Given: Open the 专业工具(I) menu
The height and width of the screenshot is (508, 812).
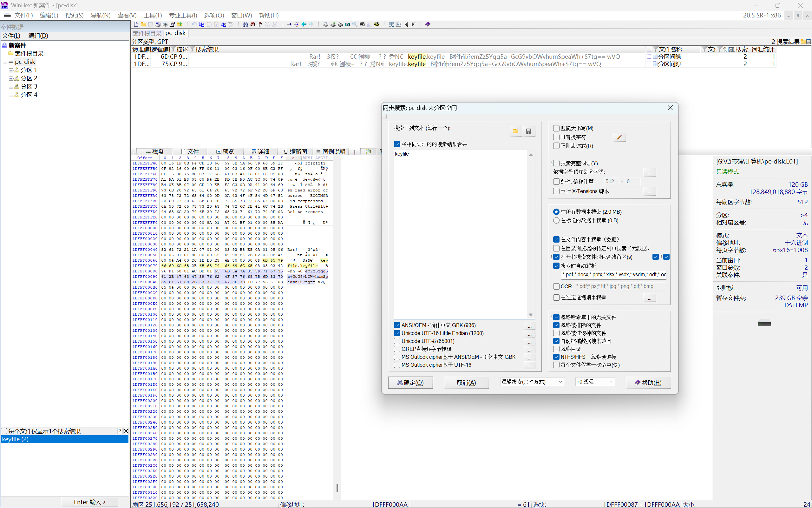Looking at the screenshot, I should click(183, 16).
